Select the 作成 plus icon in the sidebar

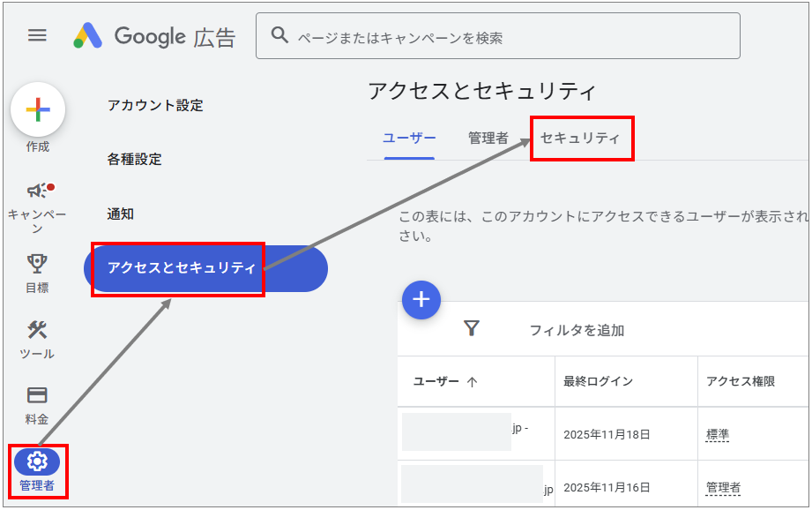point(36,109)
